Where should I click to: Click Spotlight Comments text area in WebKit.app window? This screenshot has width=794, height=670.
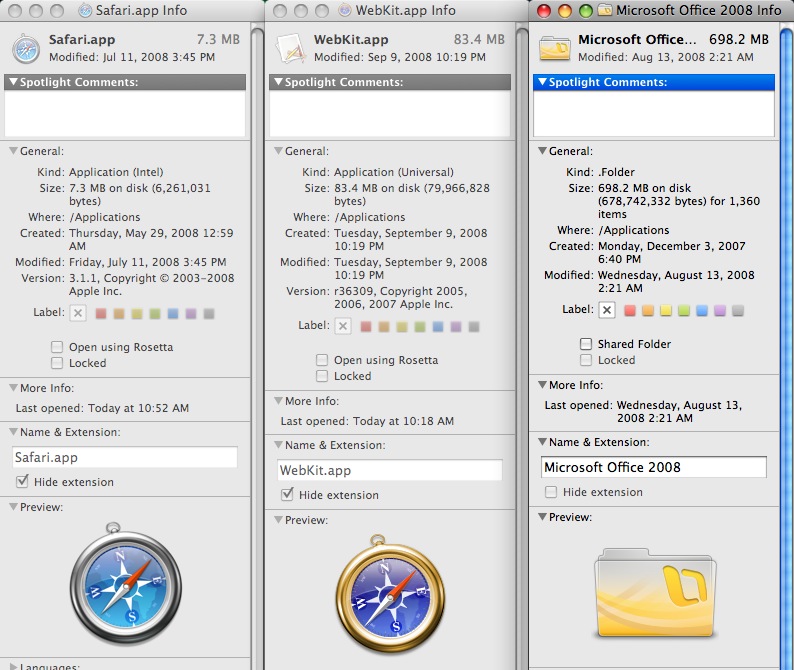[x=389, y=113]
